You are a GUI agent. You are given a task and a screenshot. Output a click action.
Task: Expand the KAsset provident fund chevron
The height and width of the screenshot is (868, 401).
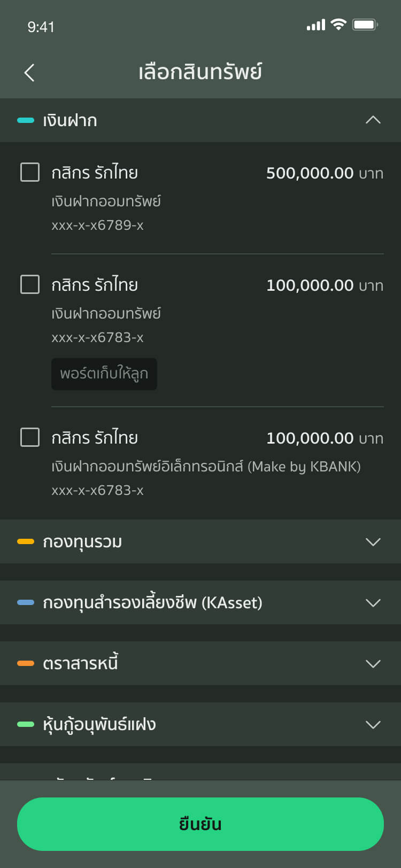tap(373, 602)
